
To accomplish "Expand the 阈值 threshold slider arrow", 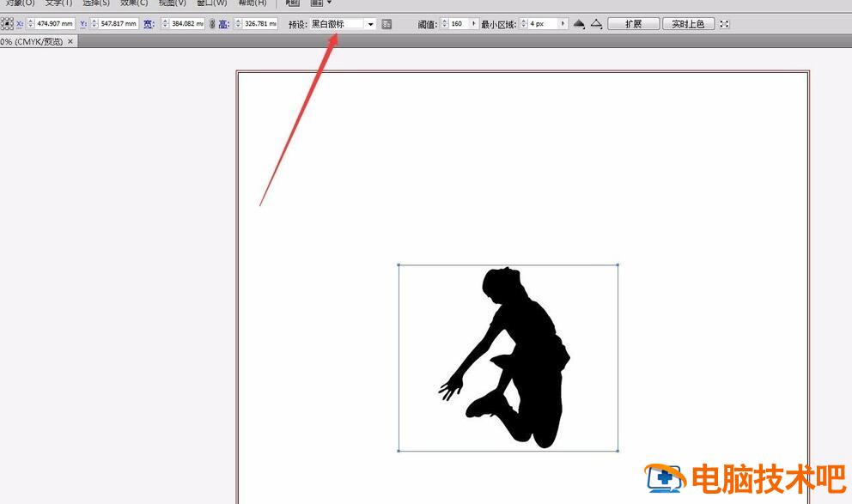I will (x=474, y=24).
